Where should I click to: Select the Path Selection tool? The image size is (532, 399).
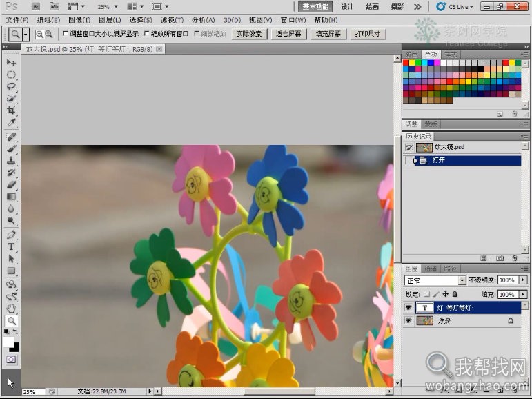pos(11,259)
